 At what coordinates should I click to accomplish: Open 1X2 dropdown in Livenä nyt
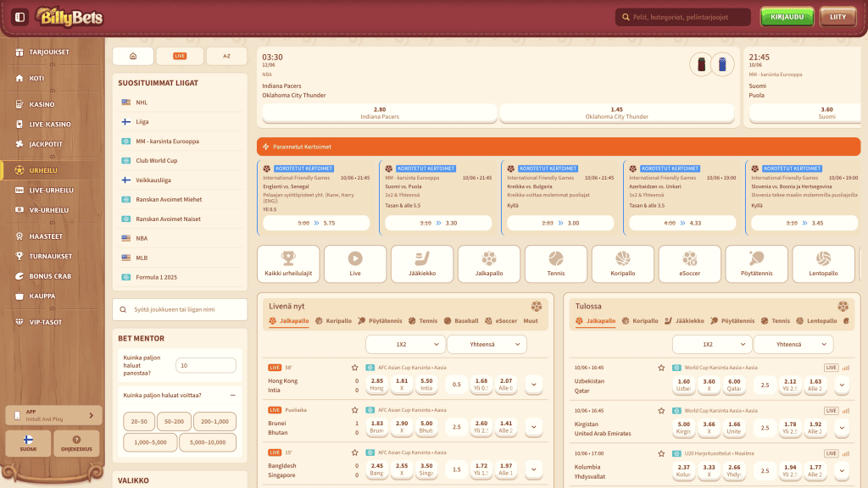click(405, 344)
